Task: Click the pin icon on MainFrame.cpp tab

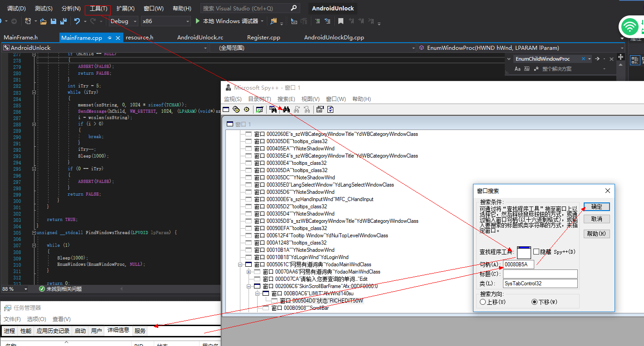Action: (x=109, y=38)
